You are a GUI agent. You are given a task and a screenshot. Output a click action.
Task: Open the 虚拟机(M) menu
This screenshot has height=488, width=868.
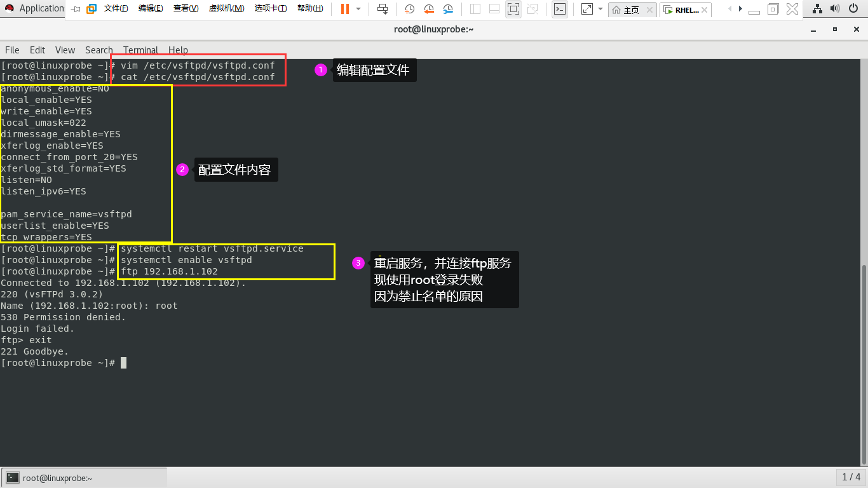226,9
